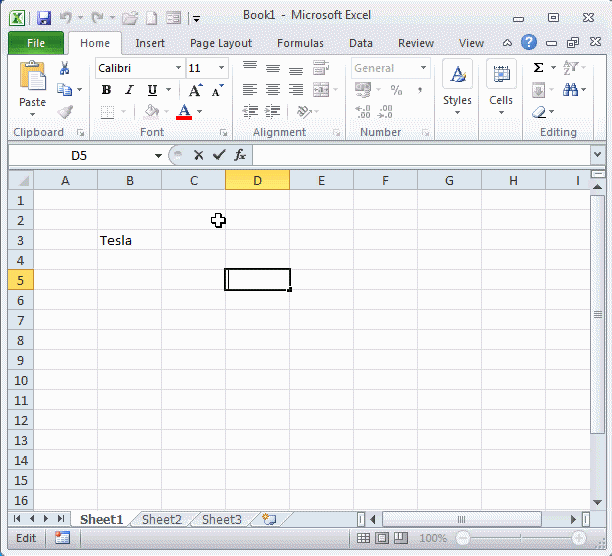Confirm cell entry with the Enter checkmark
The height and width of the screenshot is (556, 612).
[x=219, y=155]
